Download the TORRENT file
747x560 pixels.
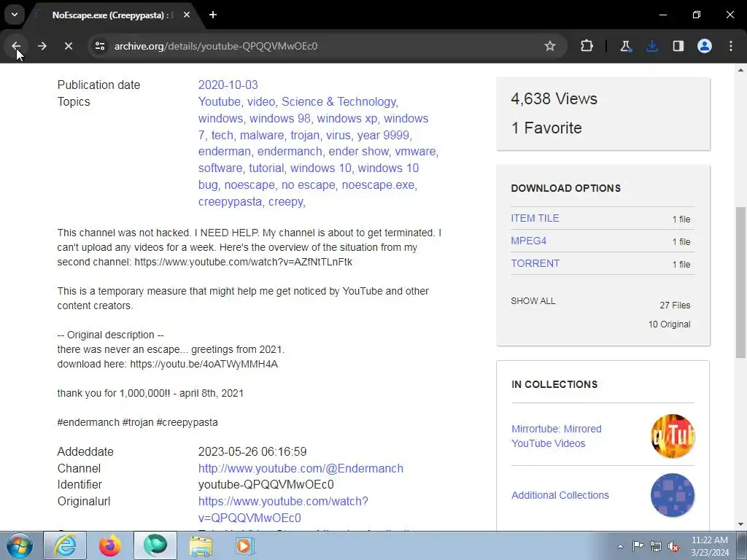coord(535,263)
